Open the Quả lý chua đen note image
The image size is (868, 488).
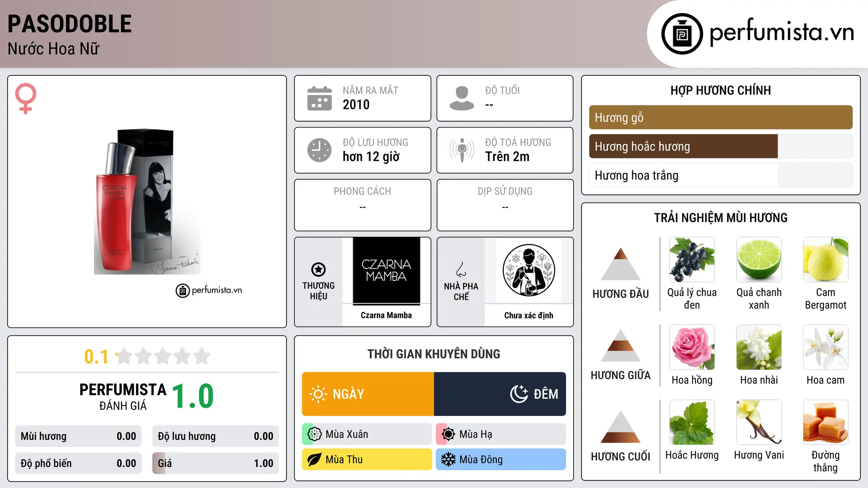tap(692, 260)
